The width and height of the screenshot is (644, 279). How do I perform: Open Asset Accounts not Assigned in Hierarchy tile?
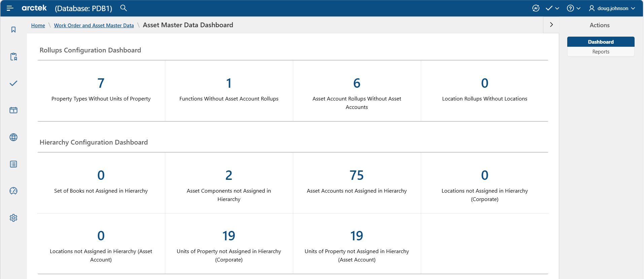pos(357,183)
